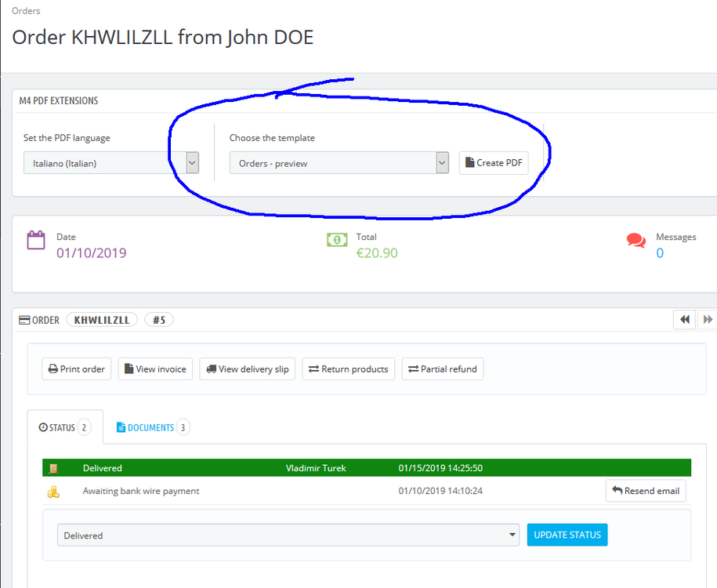Switch to the DOCUMENTS tab
The image size is (717, 588).
pos(153,427)
